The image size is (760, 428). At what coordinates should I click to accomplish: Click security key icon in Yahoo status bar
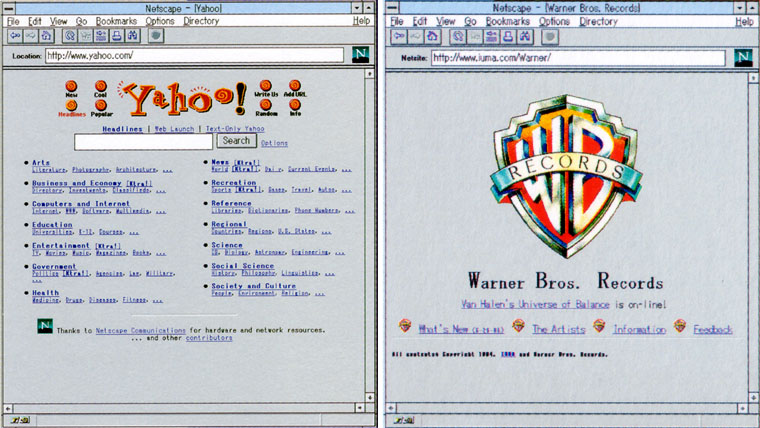[x=20, y=420]
